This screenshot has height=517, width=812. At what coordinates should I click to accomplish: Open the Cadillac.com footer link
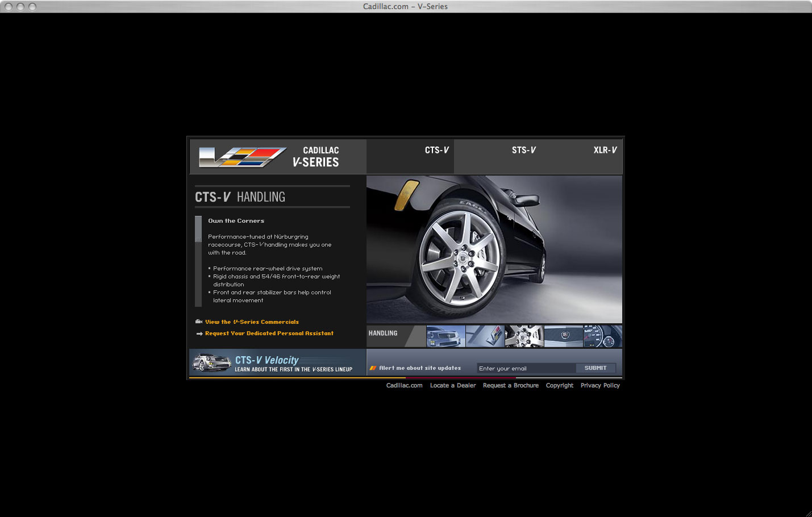pos(404,385)
